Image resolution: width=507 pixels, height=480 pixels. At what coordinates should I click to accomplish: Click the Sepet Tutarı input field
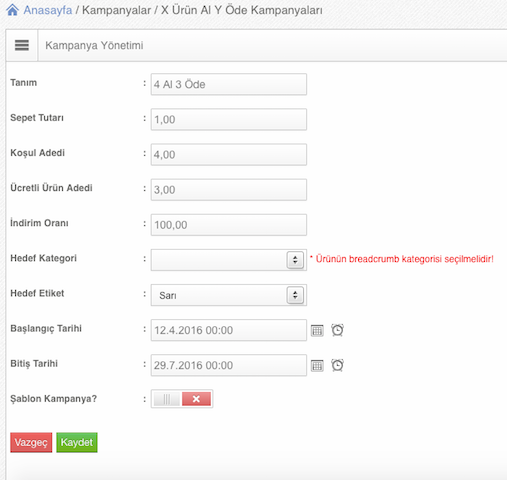coord(229,119)
